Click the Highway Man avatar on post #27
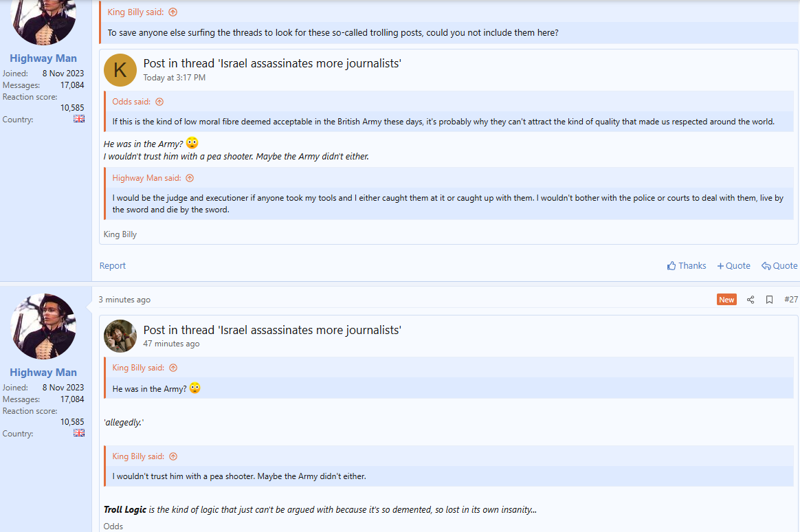Viewport: 800px width, 532px height. [43, 326]
